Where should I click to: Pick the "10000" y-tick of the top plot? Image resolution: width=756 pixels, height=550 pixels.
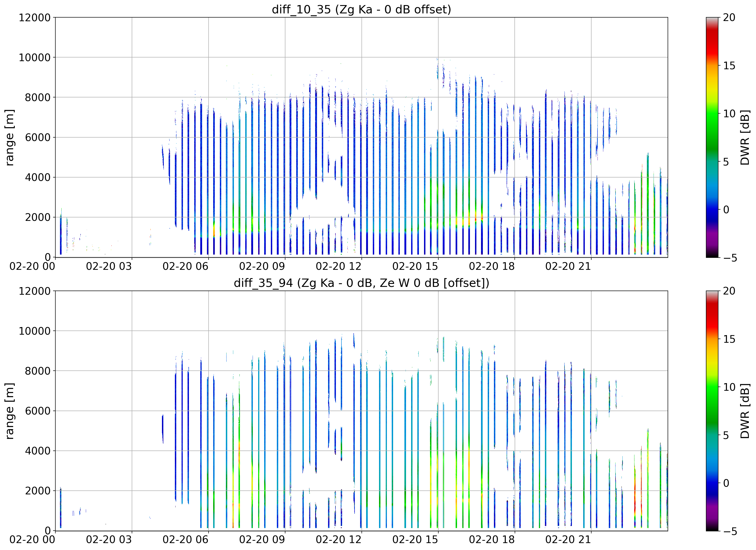coord(35,57)
